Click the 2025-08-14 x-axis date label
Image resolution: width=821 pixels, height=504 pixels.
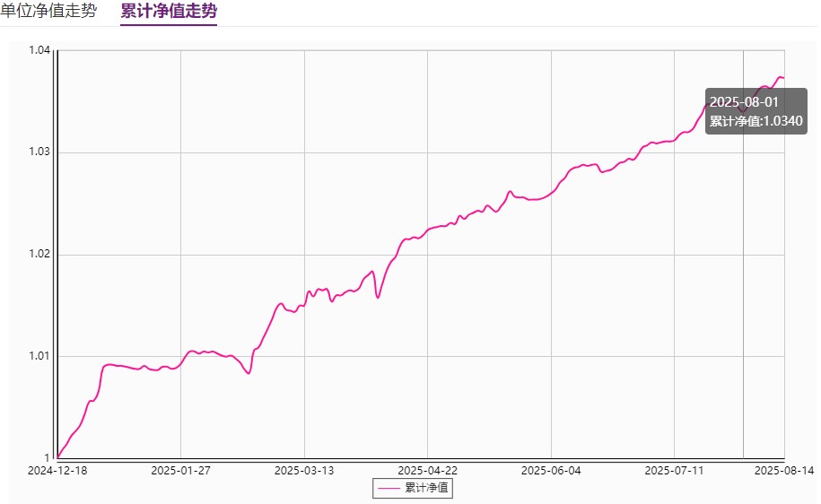pyautogui.click(x=783, y=470)
